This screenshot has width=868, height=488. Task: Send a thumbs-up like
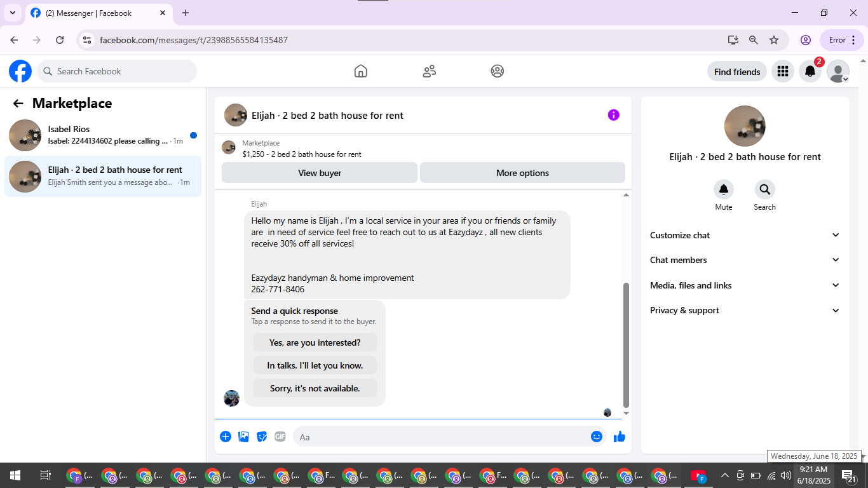click(x=620, y=437)
